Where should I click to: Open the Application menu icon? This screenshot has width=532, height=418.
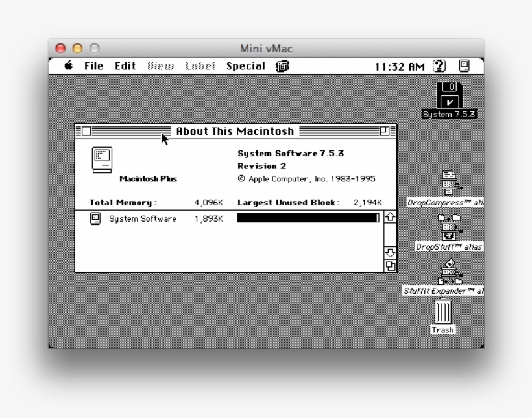465,65
